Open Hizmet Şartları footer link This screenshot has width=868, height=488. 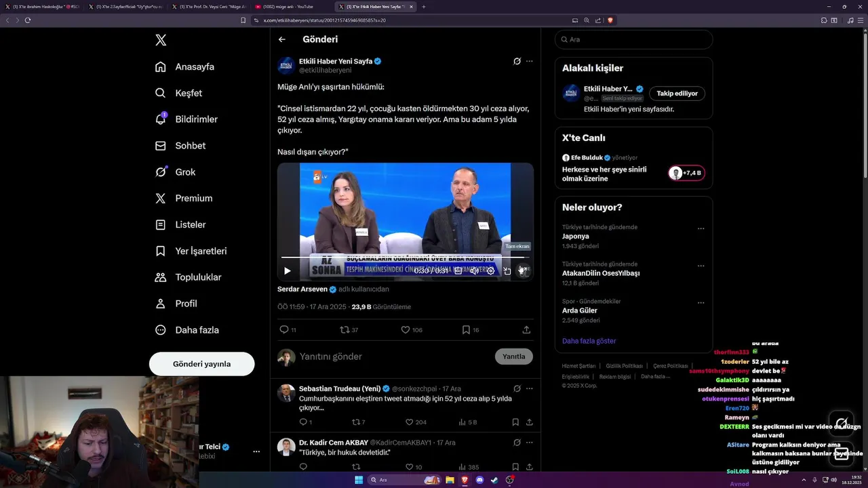click(x=578, y=366)
